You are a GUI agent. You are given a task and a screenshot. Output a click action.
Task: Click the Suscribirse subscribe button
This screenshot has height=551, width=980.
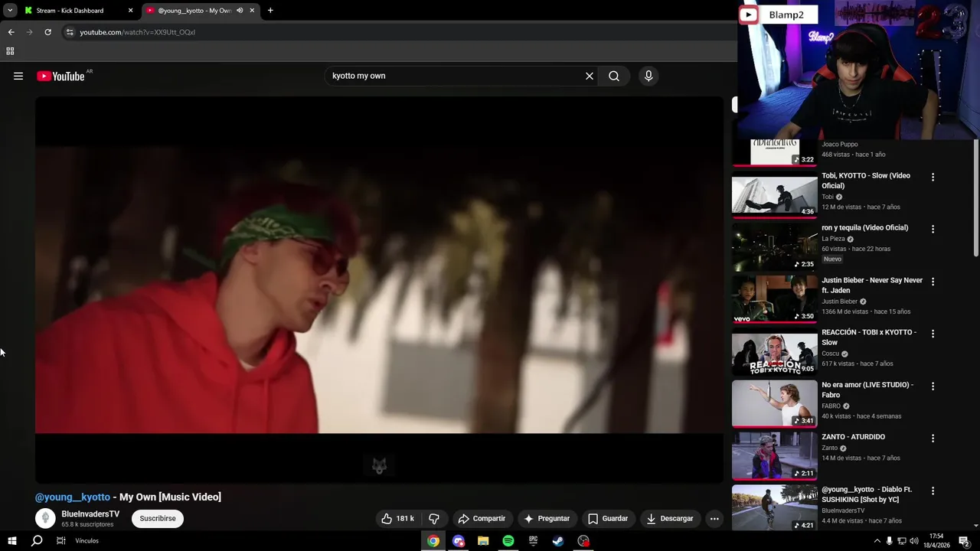coord(158,518)
